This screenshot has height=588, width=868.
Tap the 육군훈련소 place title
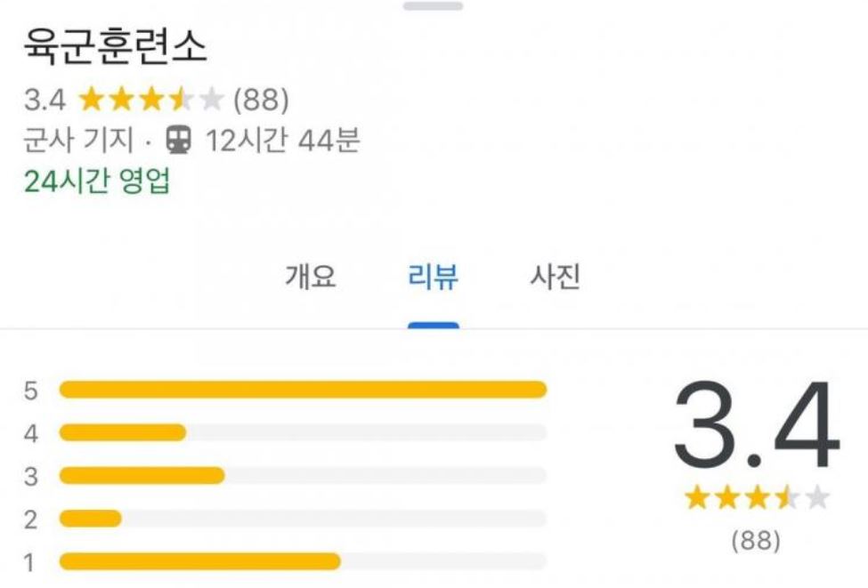click(x=115, y=46)
